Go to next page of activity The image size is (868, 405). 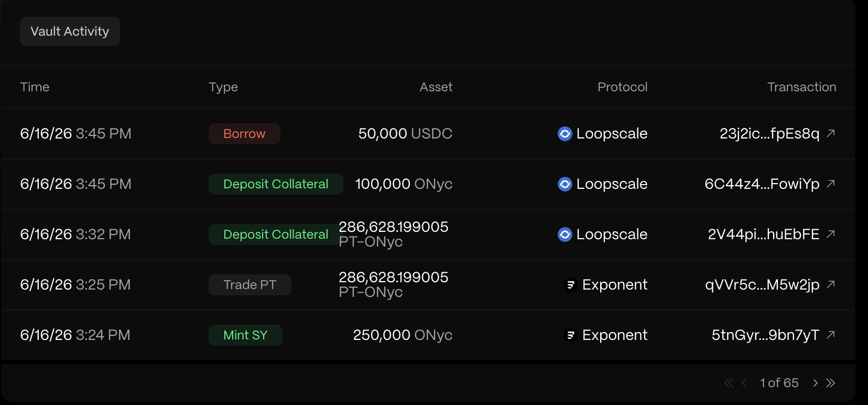(x=815, y=383)
